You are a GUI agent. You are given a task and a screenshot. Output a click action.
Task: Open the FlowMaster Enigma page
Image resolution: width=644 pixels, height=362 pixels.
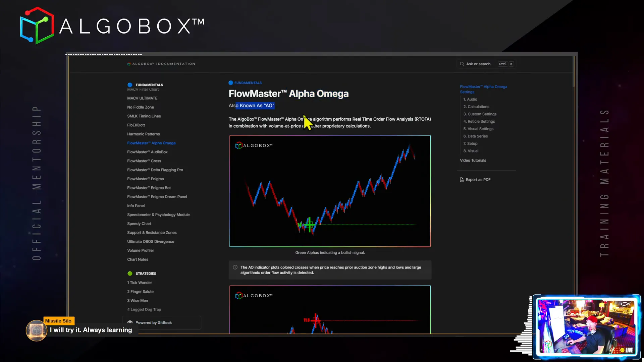pos(145,179)
